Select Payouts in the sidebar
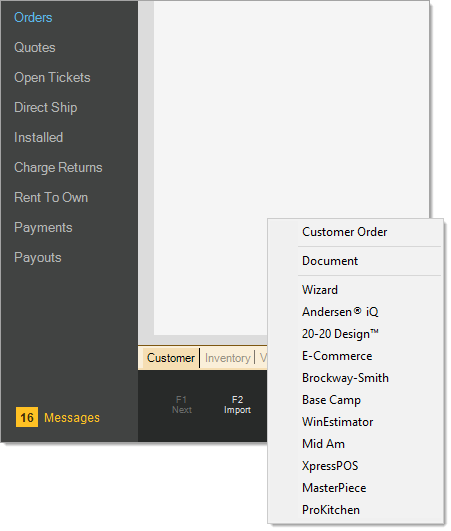The height and width of the screenshot is (531, 451). [x=38, y=258]
